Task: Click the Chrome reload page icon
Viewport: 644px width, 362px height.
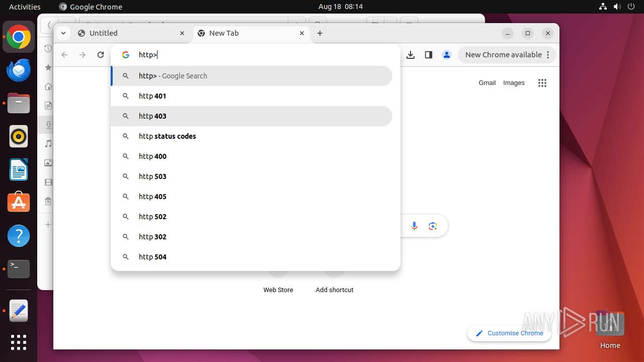Action: coord(101,55)
